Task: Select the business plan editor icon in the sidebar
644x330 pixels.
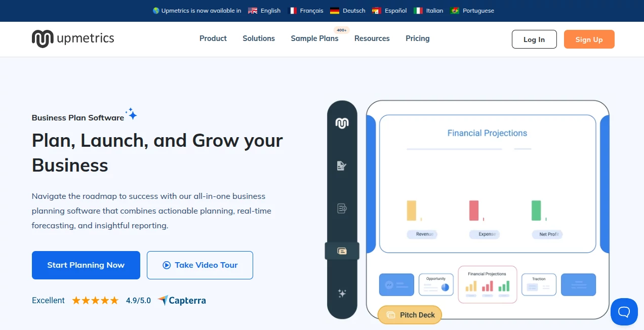Action: click(342, 166)
